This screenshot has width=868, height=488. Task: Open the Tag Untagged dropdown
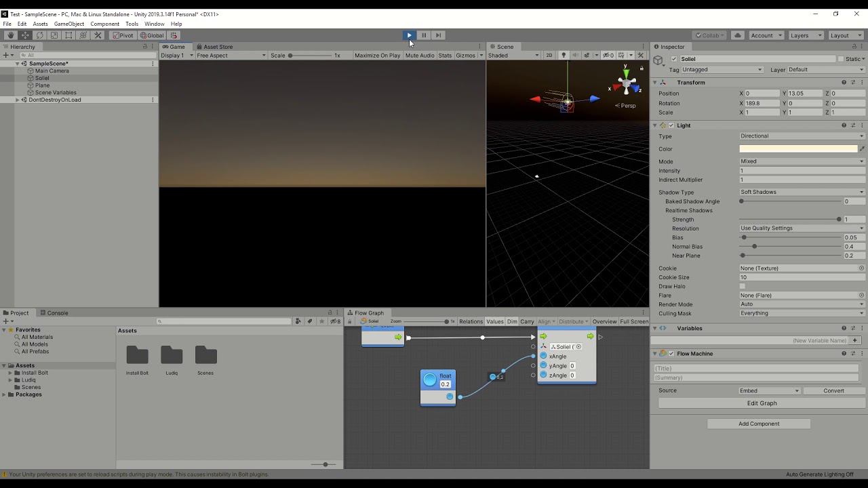pyautogui.click(x=722, y=70)
